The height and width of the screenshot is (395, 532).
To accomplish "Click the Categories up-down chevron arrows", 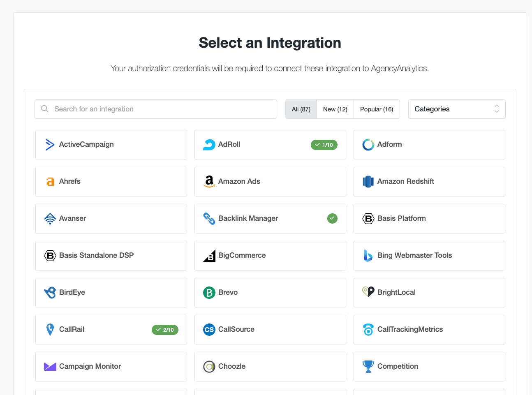I will 497,109.
